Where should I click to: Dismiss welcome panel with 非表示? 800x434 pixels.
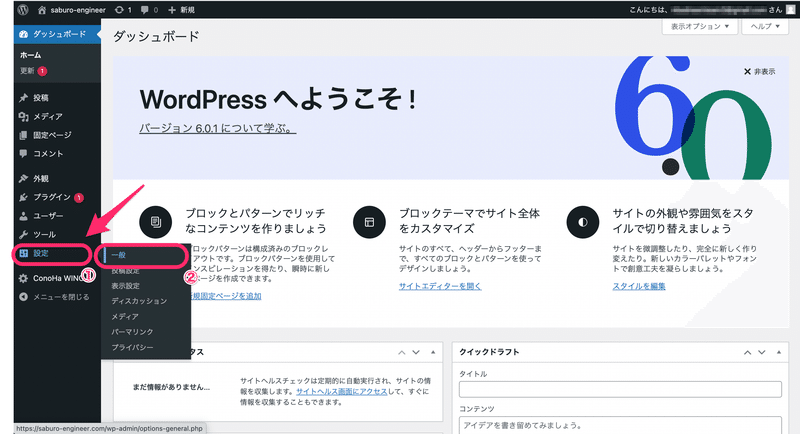point(759,71)
